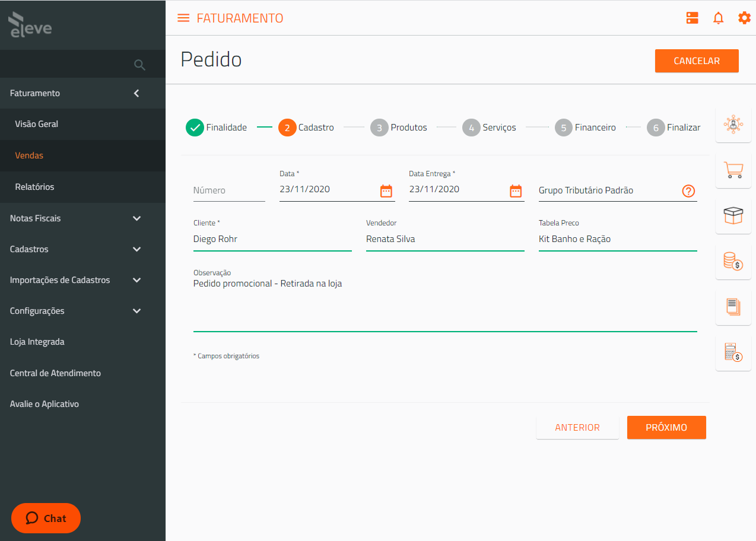
Task: Open the Data Entrega calendar picker
Action: 516,190
